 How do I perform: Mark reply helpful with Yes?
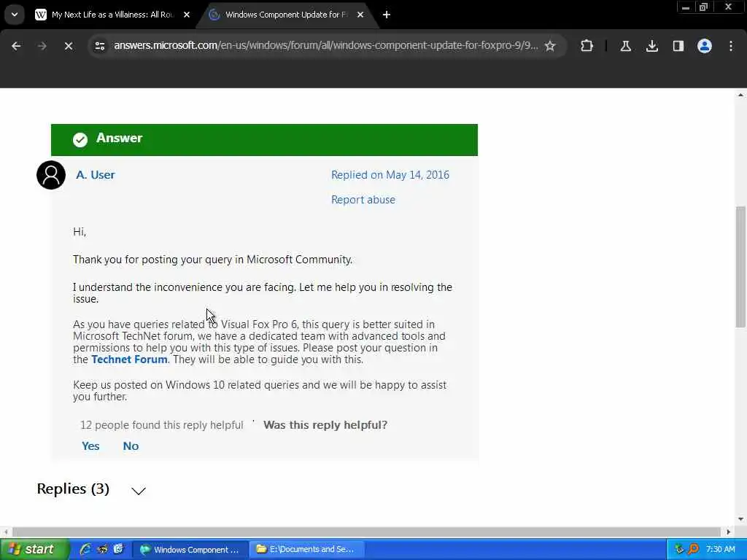pyautogui.click(x=90, y=446)
